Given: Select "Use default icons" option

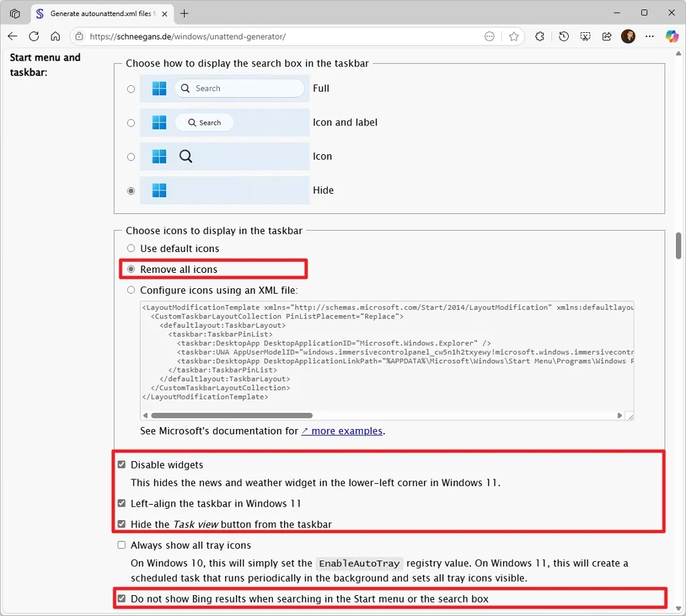Looking at the screenshot, I should pyautogui.click(x=131, y=248).
